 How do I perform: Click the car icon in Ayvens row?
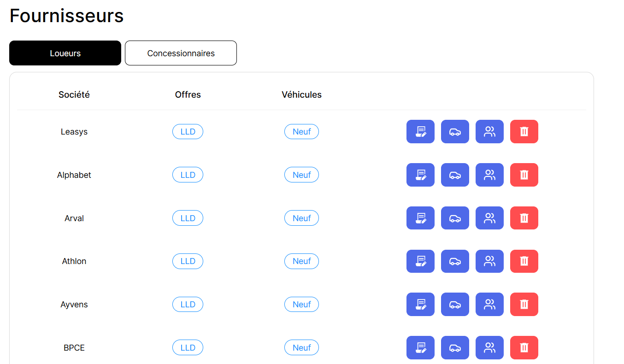455,305
